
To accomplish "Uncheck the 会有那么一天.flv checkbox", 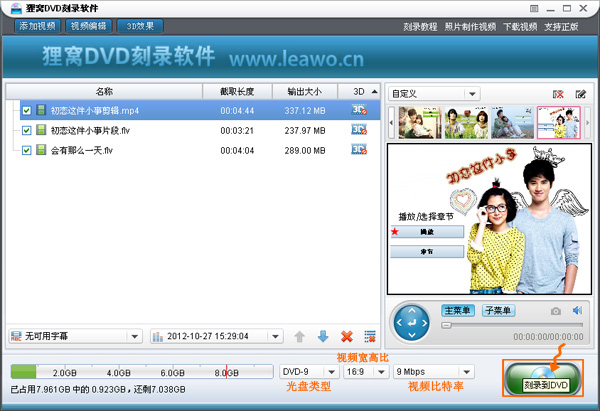I will pos(26,150).
